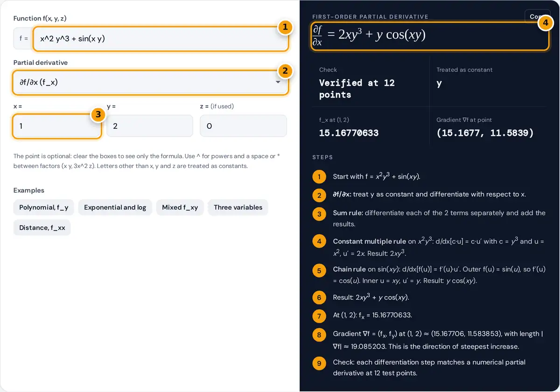Click the 'Check: each differentiation step' text
The image size is (560, 392).
coord(429,367)
